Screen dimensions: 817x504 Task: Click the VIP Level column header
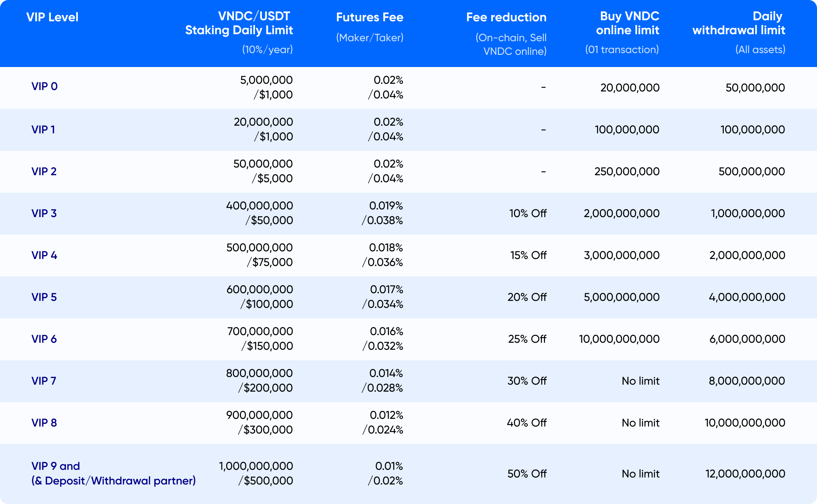coord(52,17)
